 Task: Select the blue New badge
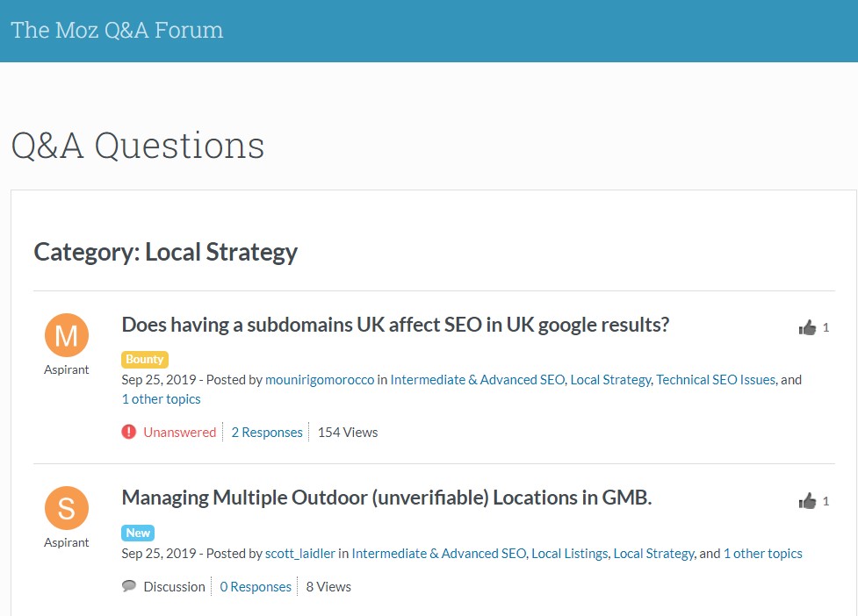pos(138,533)
